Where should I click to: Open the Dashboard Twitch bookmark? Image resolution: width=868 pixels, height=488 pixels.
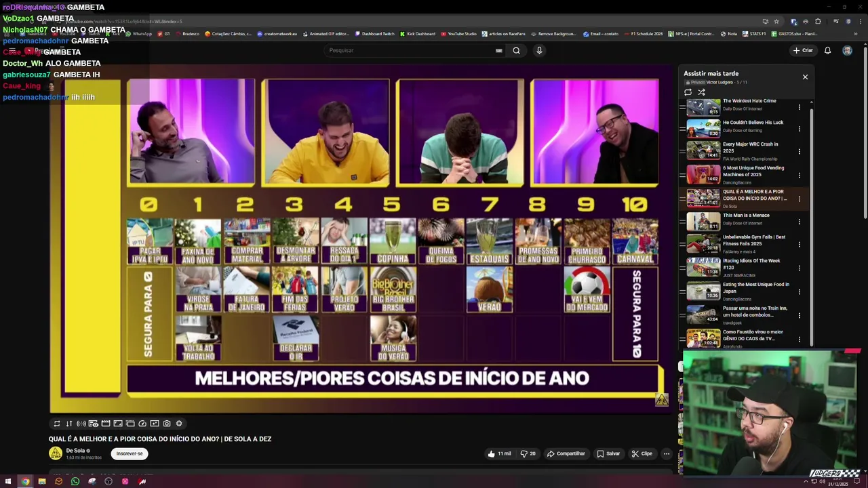click(374, 33)
